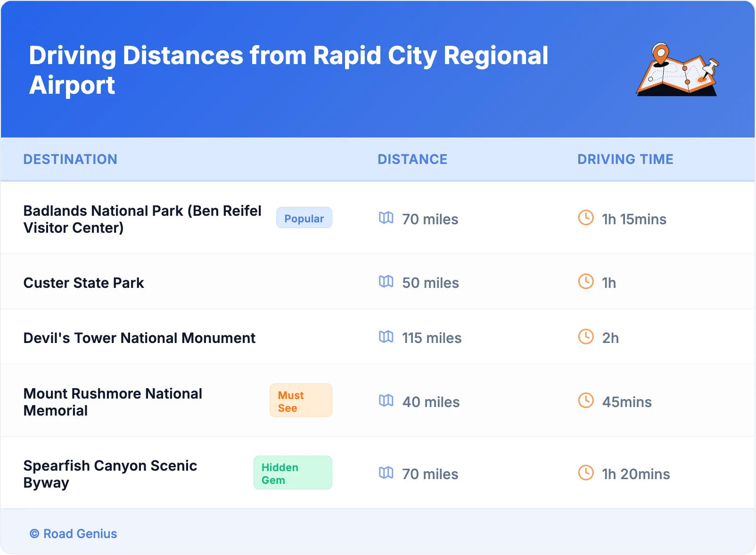
Task: Click the DISTANCE column header
Action: pyautogui.click(x=412, y=159)
